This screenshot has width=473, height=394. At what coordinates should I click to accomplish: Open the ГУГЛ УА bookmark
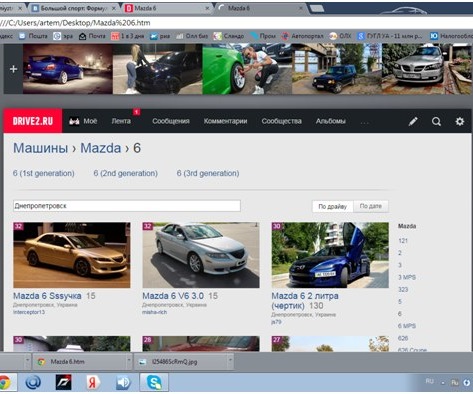pos(390,36)
